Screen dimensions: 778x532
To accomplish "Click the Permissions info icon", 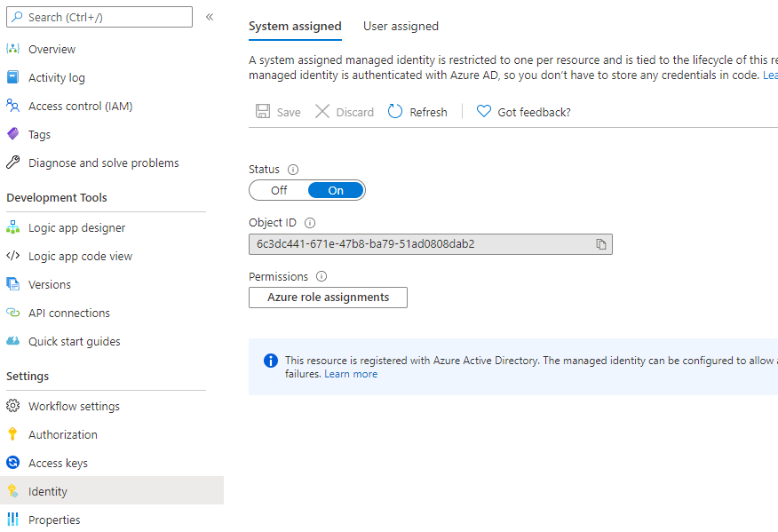I will tap(322, 276).
